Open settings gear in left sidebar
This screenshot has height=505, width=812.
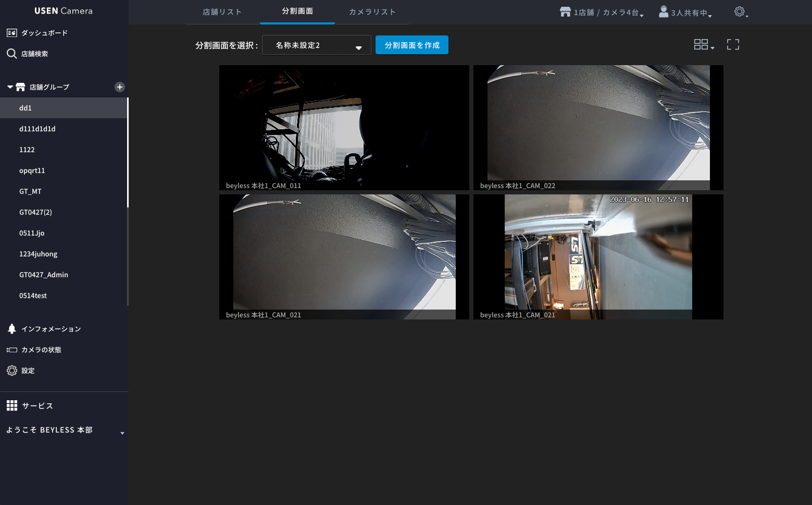[x=11, y=371]
